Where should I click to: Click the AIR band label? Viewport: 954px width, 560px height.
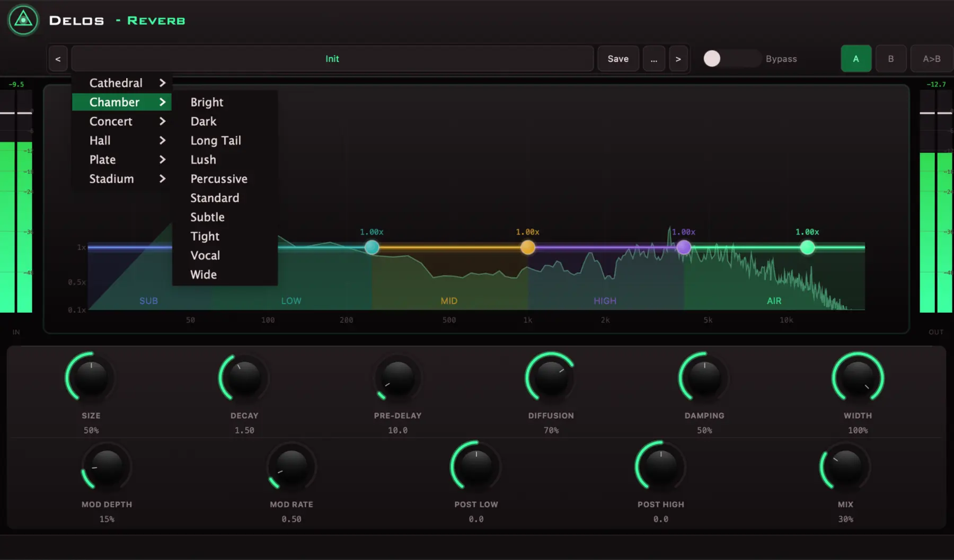(x=774, y=301)
